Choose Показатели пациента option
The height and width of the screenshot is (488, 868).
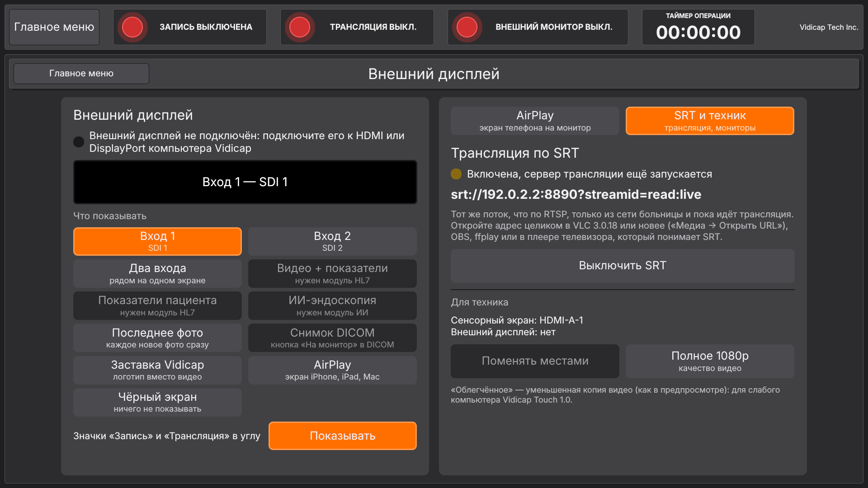pyautogui.click(x=157, y=305)
